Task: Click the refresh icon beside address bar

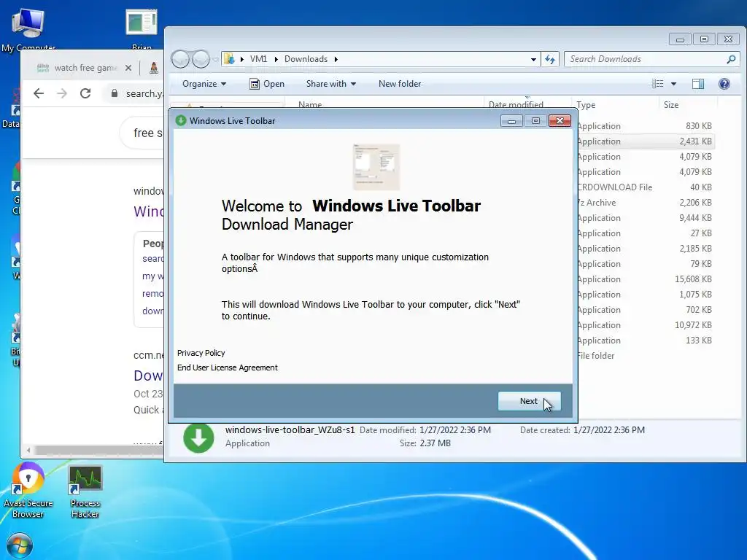Action: click(x=550, y=59)
